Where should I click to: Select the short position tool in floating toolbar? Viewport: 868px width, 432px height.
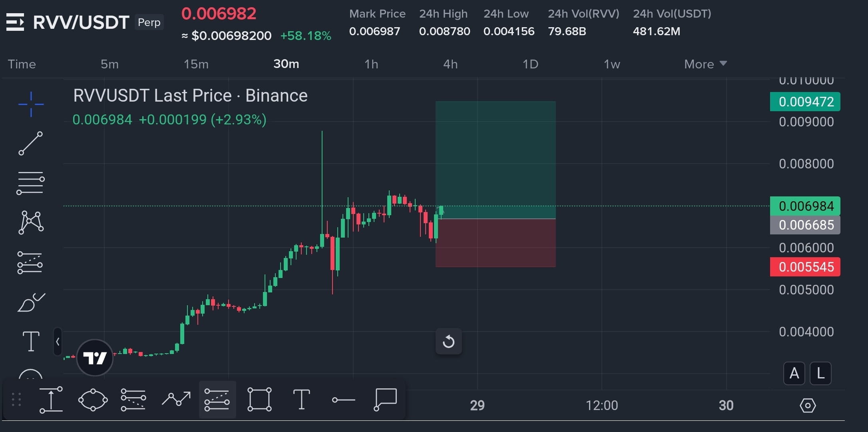pyautogui.click(x=133, y=400)
